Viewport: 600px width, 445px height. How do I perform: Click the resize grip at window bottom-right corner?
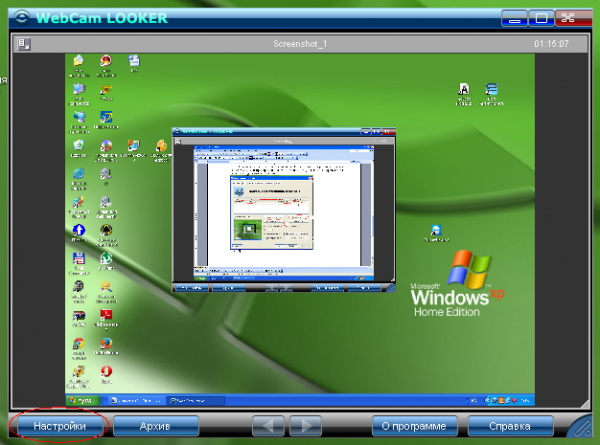tap(581, 426)
